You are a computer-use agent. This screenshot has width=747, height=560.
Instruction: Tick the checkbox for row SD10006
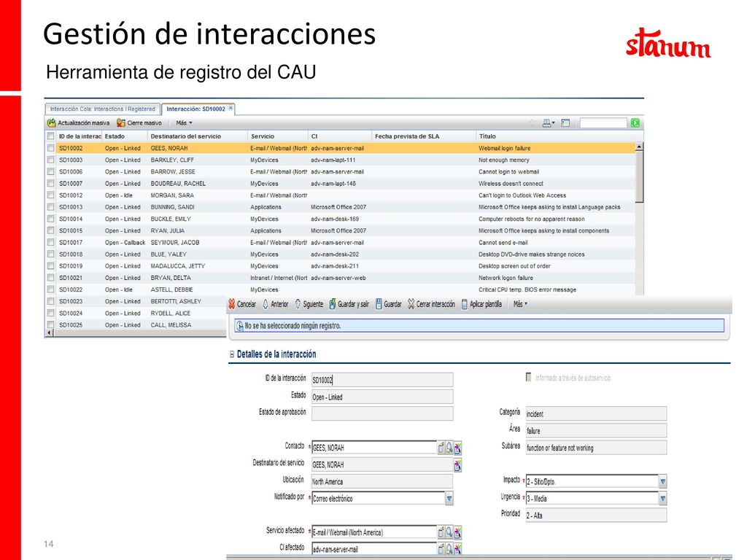pos(50,171)
